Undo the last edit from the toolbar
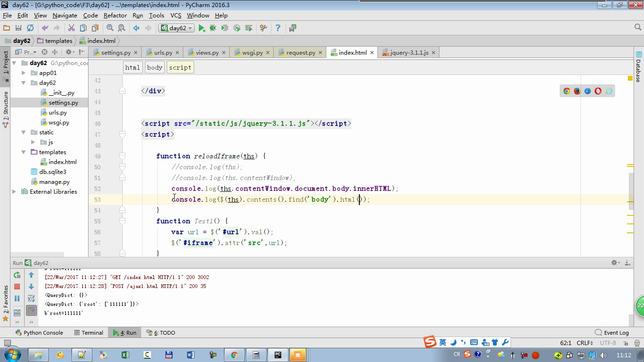Viewport: 644px width, 362px height. (x=45, y=28)
